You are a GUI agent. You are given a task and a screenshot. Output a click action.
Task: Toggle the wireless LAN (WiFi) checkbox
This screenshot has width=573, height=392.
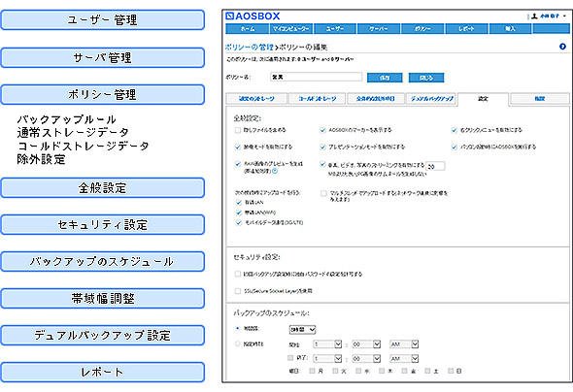click(239, 212)
